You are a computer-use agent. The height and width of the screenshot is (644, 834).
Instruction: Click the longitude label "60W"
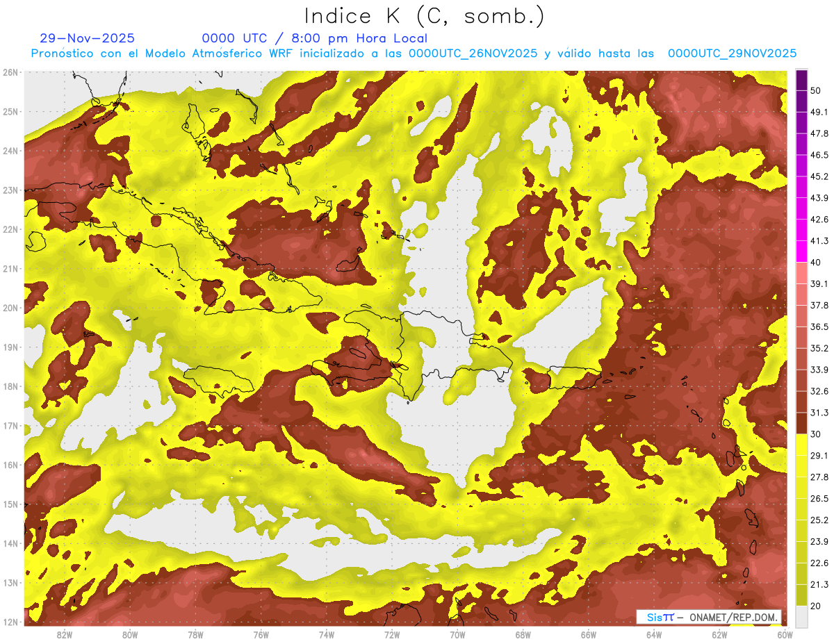(785, 634)
